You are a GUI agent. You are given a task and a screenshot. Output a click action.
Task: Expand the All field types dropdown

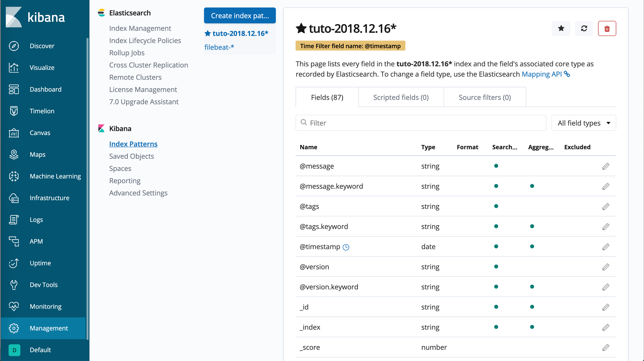coord(583,123)
